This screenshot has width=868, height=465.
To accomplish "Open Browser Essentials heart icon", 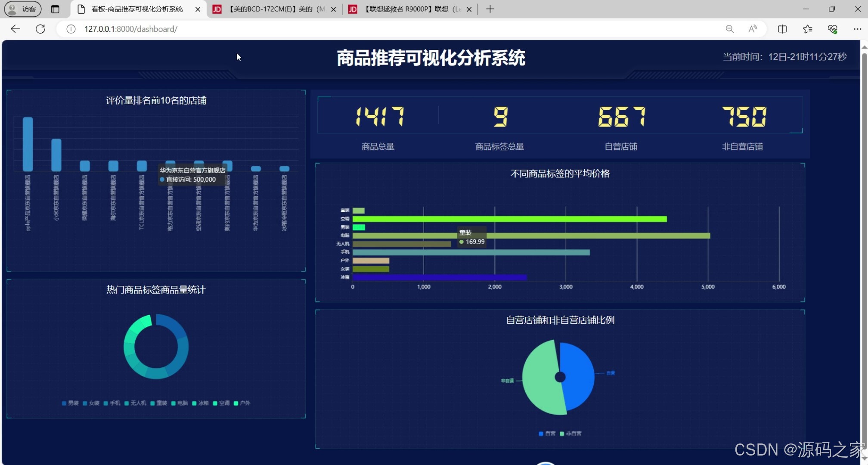I will [832, 29].
